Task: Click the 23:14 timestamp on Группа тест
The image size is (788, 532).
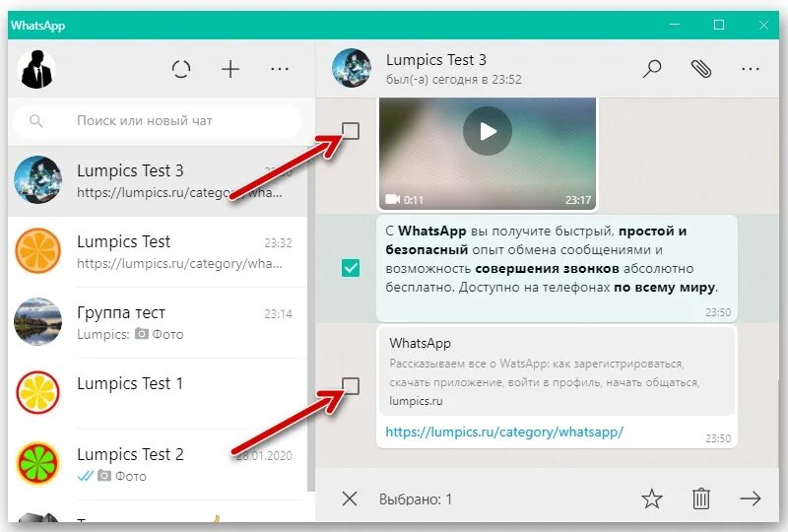Action: (278, 313)
